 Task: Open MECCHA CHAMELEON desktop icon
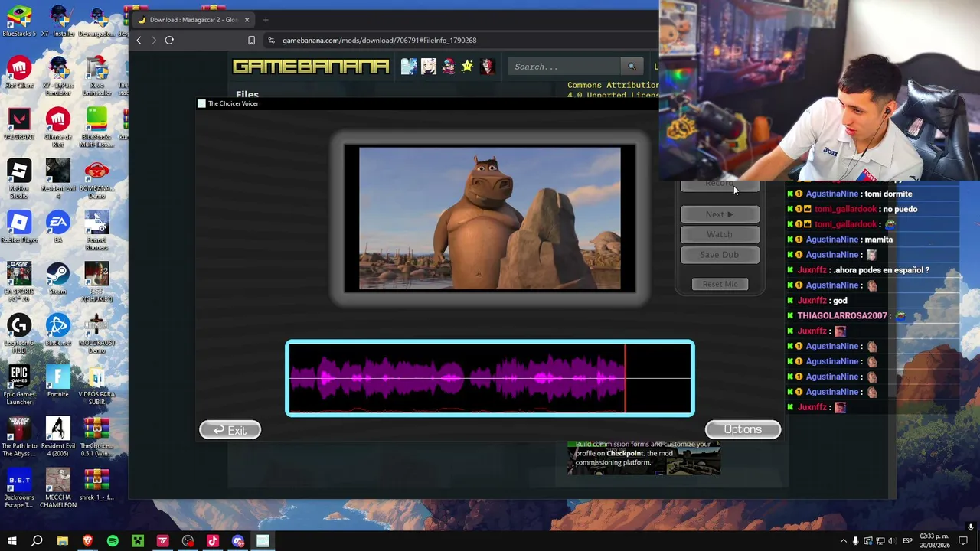click(x=57, y=488)
